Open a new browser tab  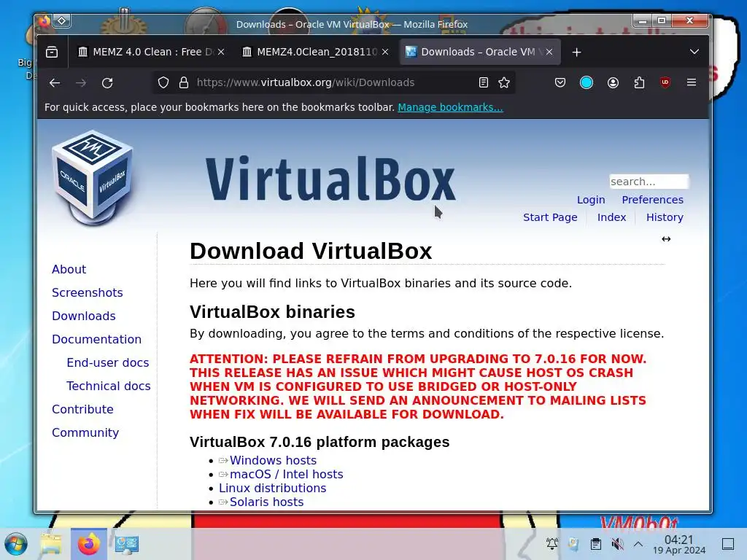576,52
